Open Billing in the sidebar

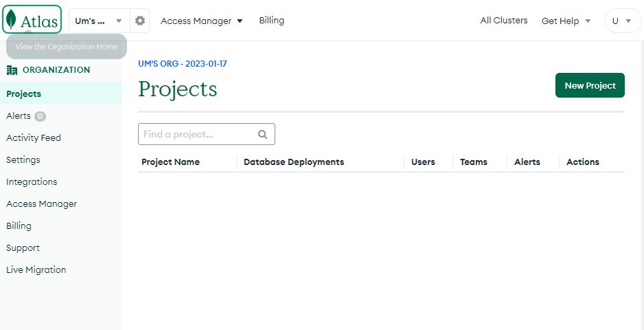[x=19, y=226]
